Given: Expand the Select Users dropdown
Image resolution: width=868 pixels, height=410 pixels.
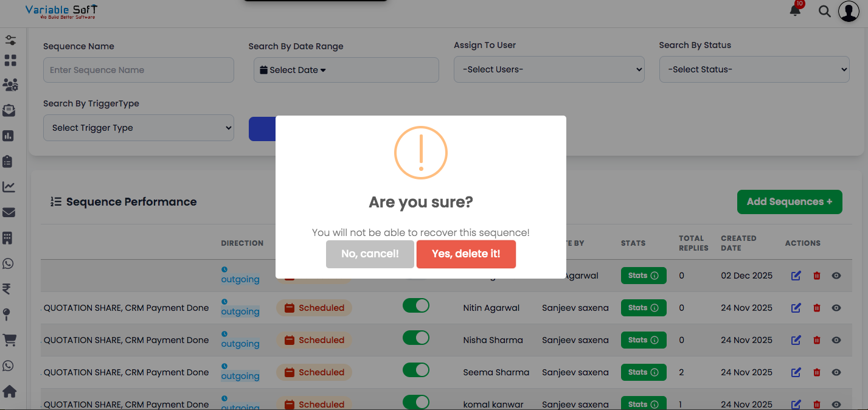Looking at the screenshot, I should (549, 69).
